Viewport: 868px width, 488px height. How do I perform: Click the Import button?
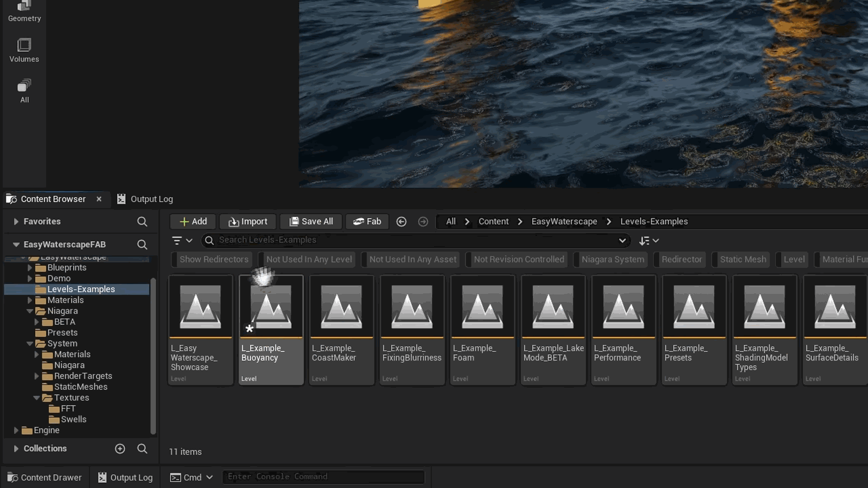(x=248, y=221)
